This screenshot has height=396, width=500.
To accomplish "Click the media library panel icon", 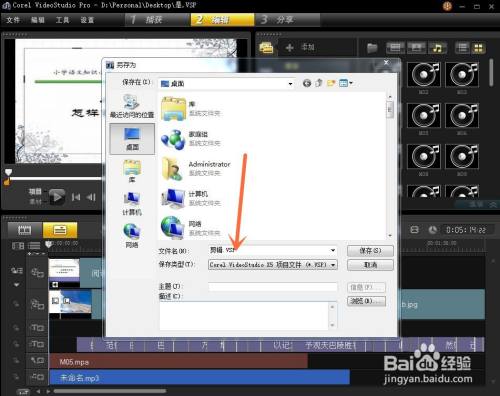I will click(266, 48).
